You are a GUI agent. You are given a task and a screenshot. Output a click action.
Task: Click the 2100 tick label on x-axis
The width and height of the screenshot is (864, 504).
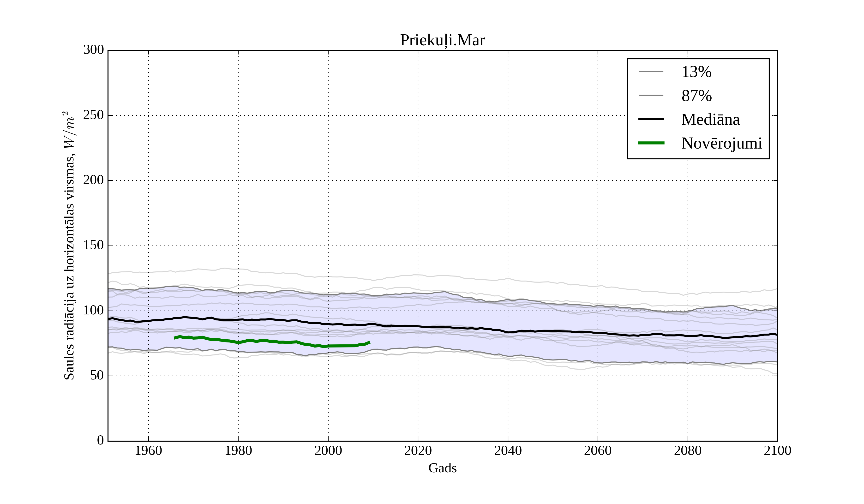click(x=777, y=450)
